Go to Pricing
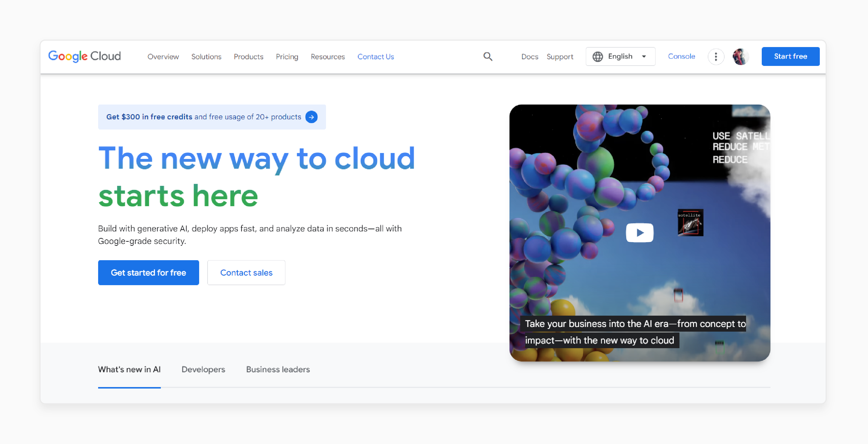 point(287,57)
